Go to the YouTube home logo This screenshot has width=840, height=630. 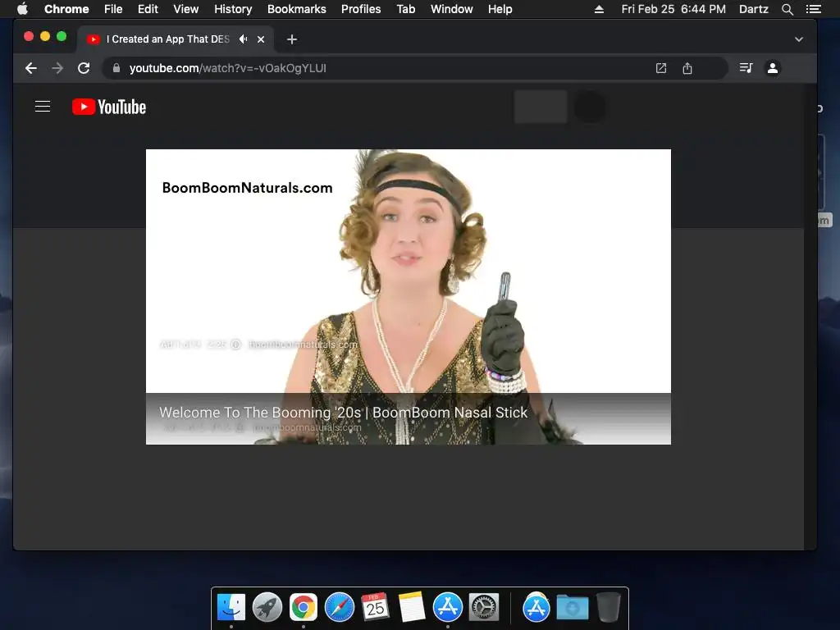pos(109,107)
